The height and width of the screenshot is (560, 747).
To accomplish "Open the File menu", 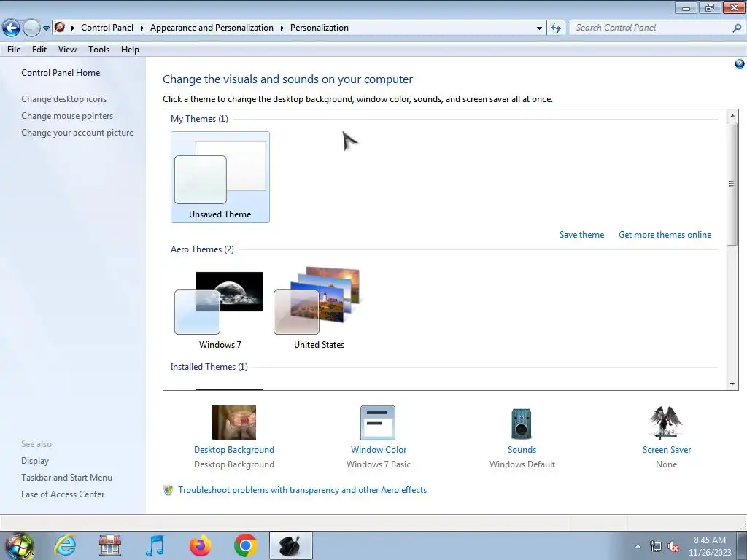I will coord(14,50).
